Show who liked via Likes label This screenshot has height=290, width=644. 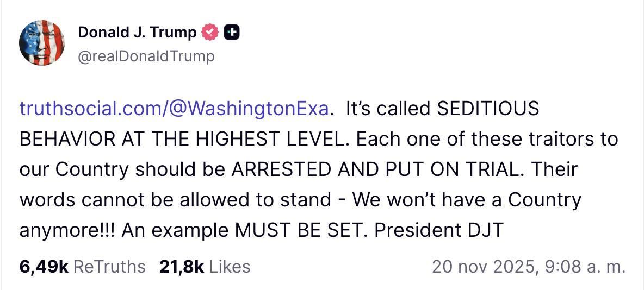pyautogui.click(x=230, y=267)
